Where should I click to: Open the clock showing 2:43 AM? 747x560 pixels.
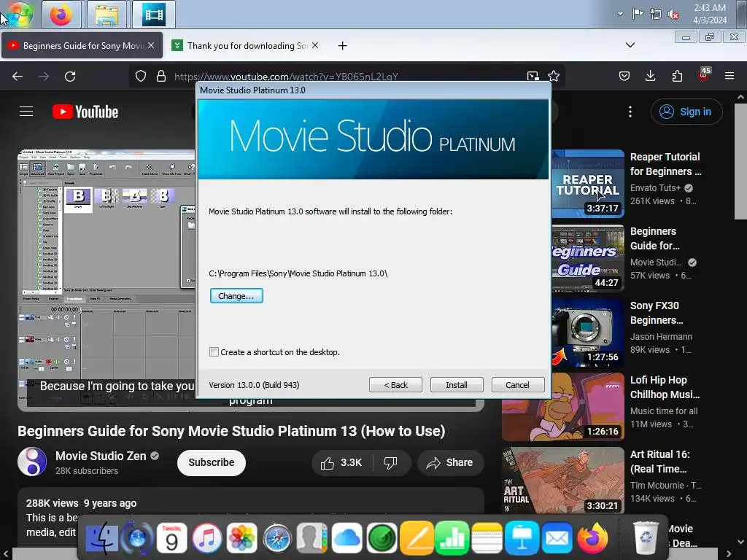coord(710,14)
